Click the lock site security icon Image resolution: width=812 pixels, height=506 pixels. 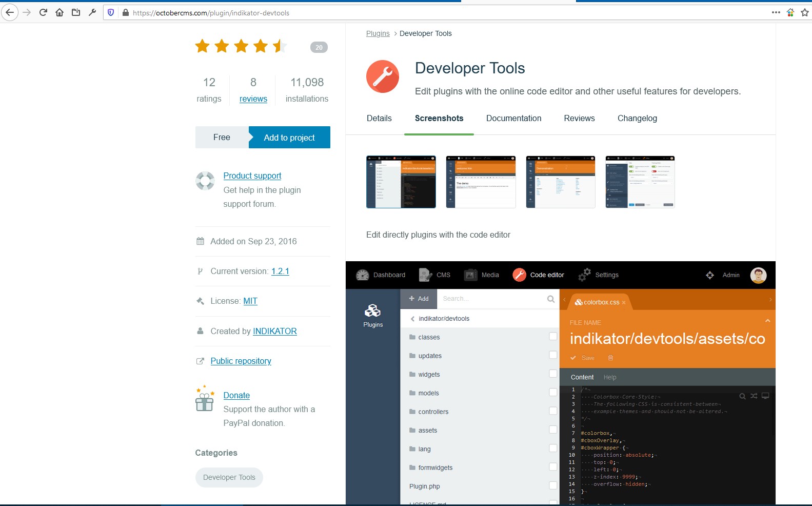tap(125, 12)
